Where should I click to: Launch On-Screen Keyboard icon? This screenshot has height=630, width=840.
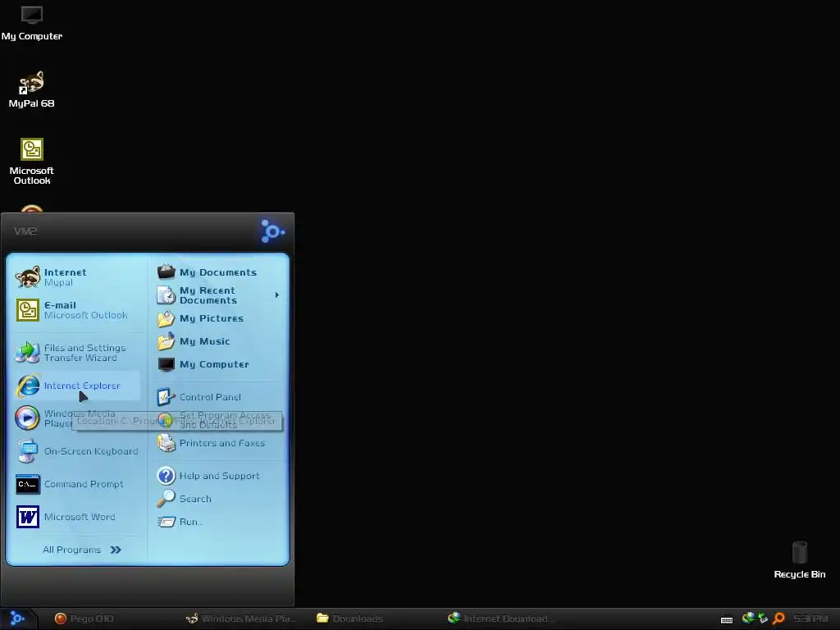tap(27, 451)
